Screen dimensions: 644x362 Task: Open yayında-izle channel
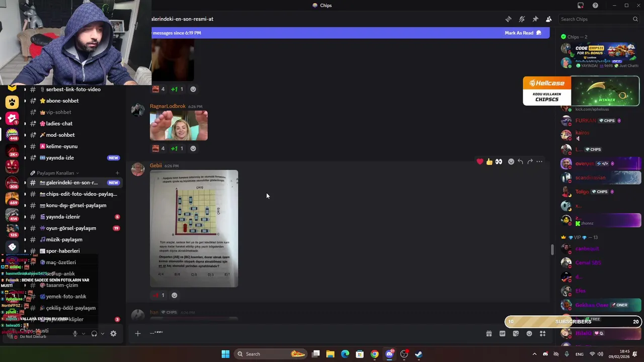(x=73, y=157)
